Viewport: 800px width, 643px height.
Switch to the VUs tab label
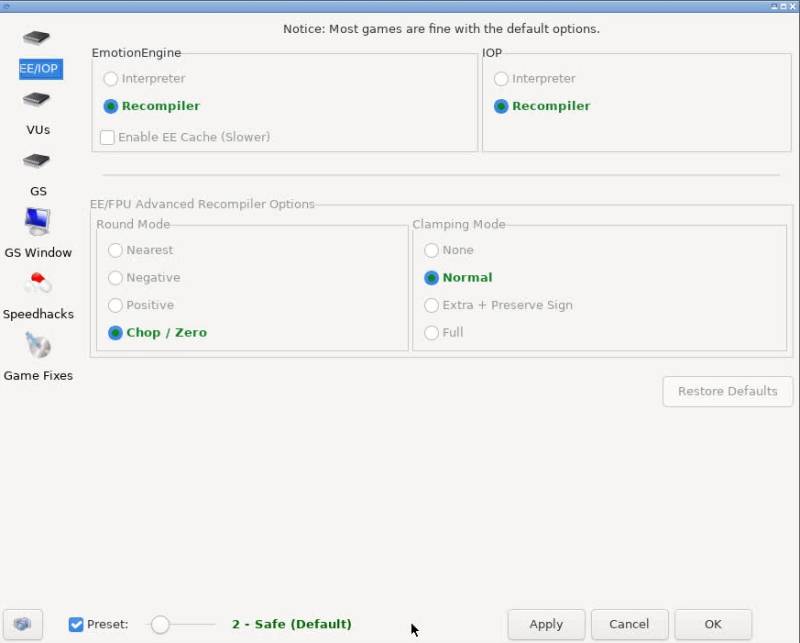[x=38, y=130]
